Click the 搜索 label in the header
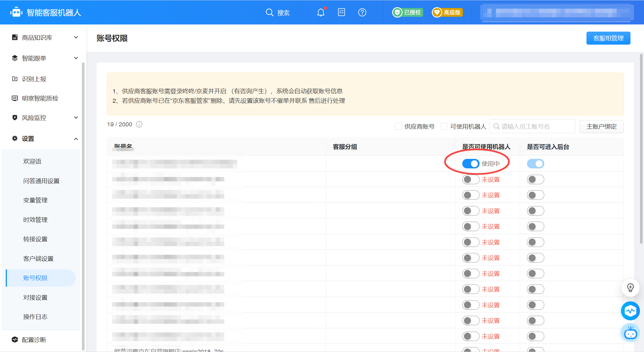Screen dimensions: 644x352 (x=283, y=13)
